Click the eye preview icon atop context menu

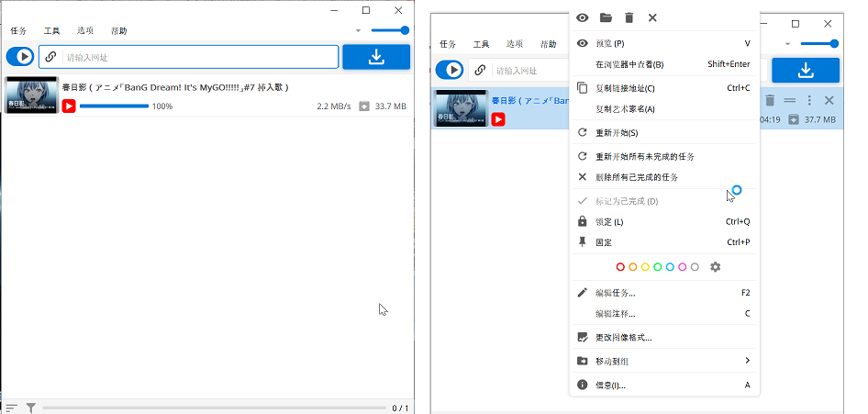point(582,17)
